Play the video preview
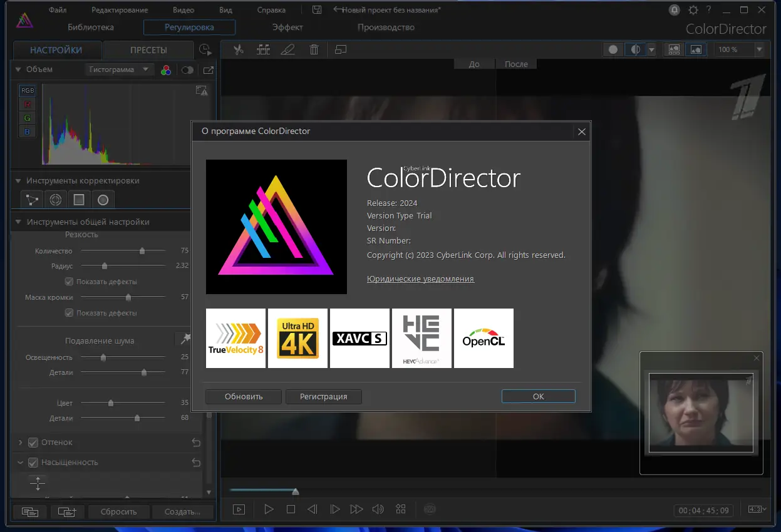The width and height of the screenshot is (781, 532). pyautogui.click(x=269, y=509)
